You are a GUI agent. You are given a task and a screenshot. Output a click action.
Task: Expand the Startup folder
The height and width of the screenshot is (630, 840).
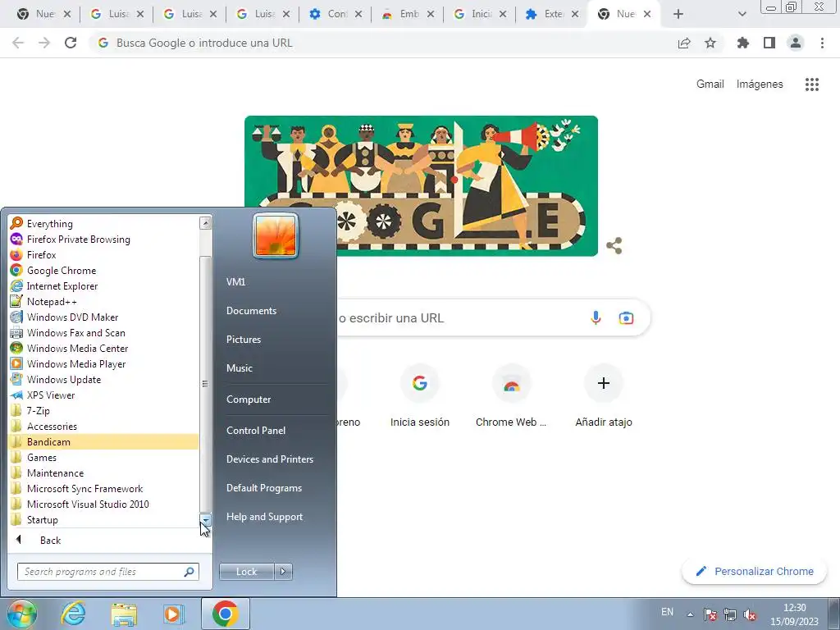pyautogui.click(x=103, y=519)
